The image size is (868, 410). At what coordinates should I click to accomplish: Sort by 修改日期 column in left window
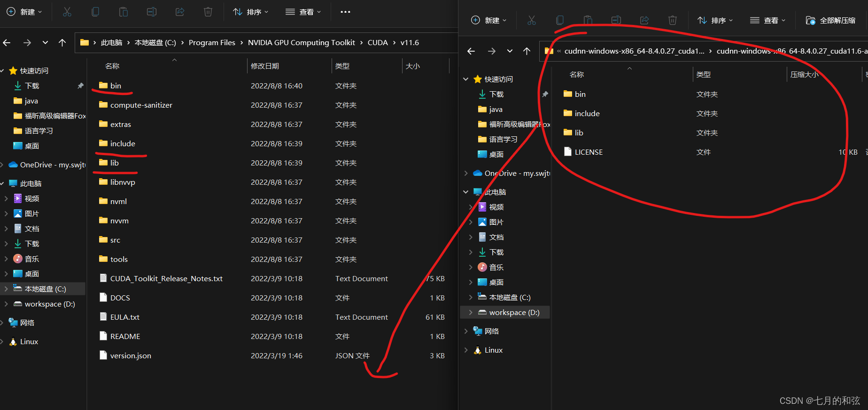(265, 66)
